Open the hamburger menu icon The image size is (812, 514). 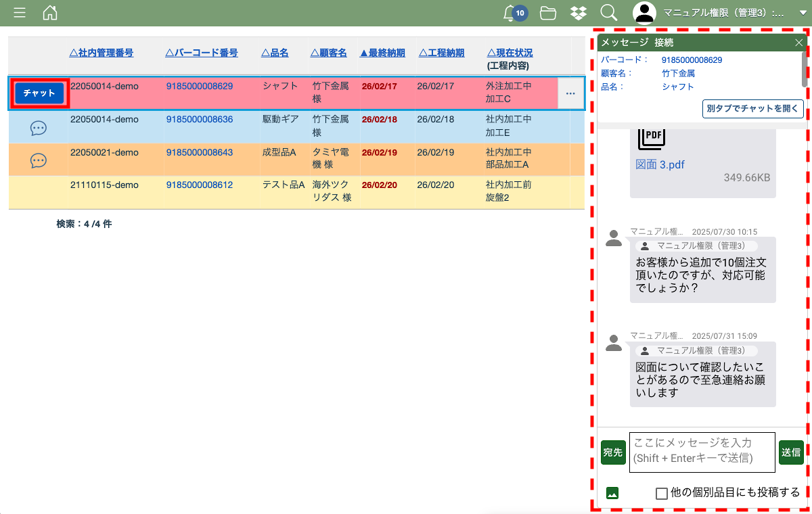click(20, 13)
